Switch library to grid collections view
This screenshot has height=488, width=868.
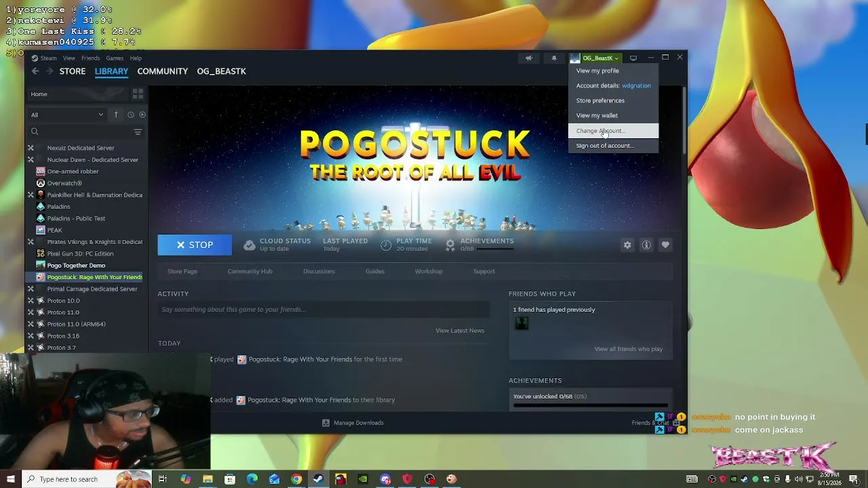138,94
